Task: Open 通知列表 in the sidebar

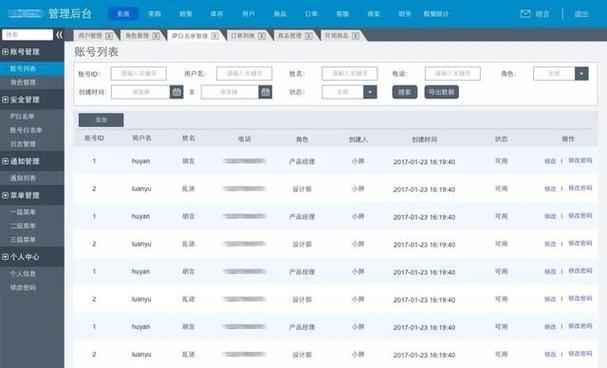Action: (x=23, y=178)
